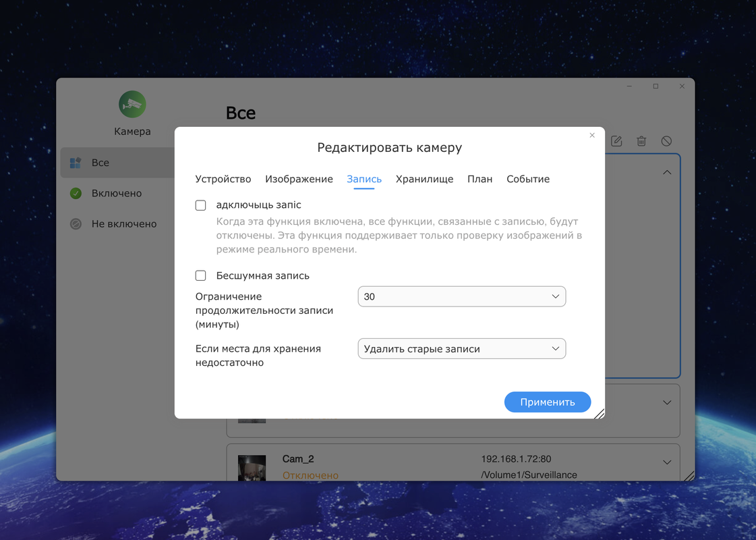Click the '/Volume1/Surveillance' path text
This screenshot has width=756, height=540.
tap(529, 475)
